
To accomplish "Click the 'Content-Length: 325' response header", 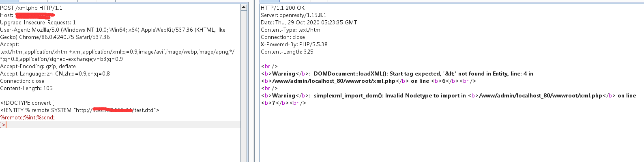I will pyautogui.click(x=287, y=52).
